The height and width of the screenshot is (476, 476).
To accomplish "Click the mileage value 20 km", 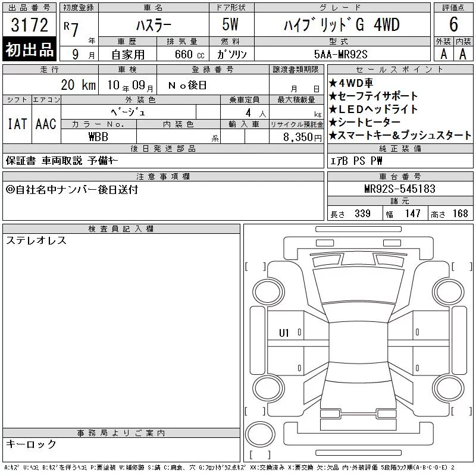I will pyautogui.click(x=79, y=85).
